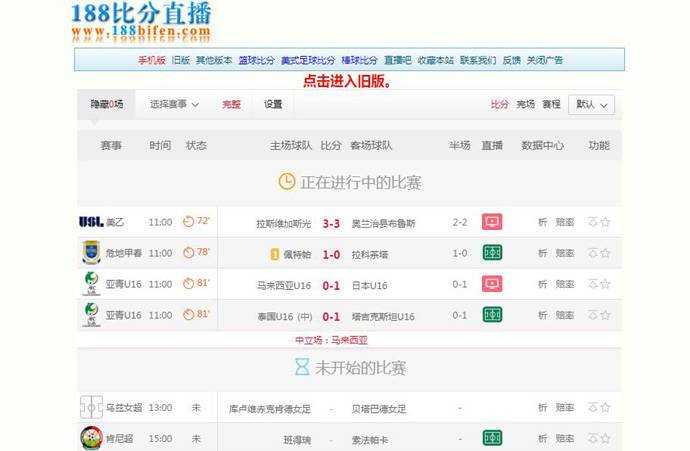
Task: Click the 肯尼超 league badge icon
Action: point(92,438)
